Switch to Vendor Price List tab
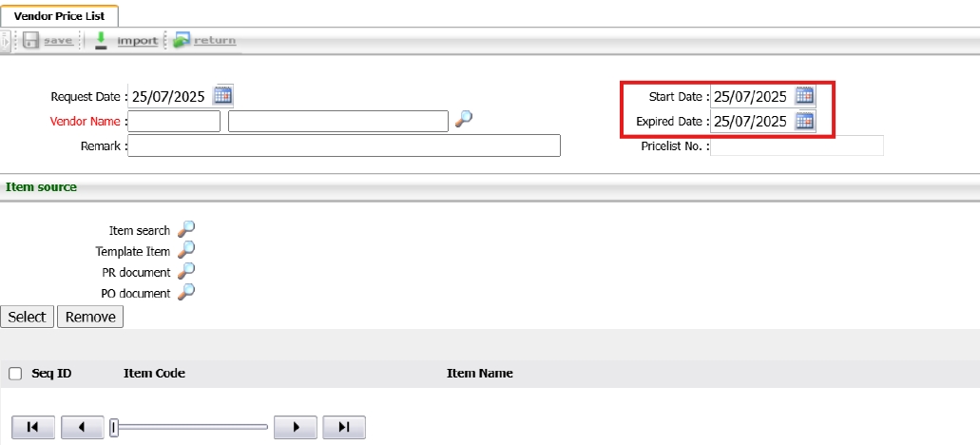This screenshot has height=445, width=980. (59, 15)
